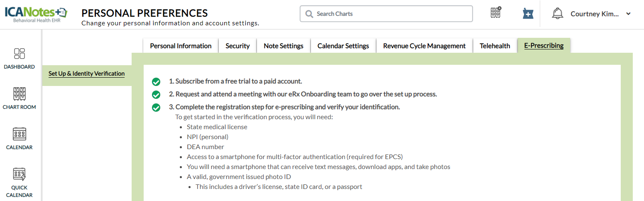The width and height of the screenshot is (644, 201).
Task: Open Revenue Cycle Management tab
Action: (424, 46)
